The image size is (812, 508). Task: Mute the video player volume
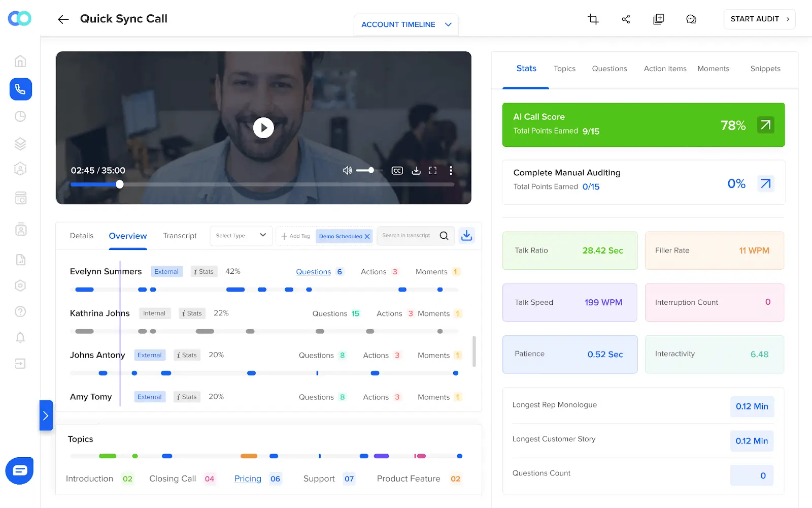[347, 170]
